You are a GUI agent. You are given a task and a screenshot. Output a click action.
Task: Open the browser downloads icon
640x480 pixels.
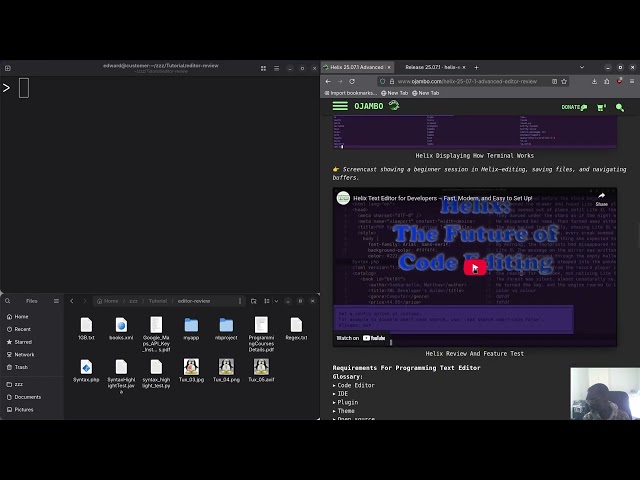594,81
